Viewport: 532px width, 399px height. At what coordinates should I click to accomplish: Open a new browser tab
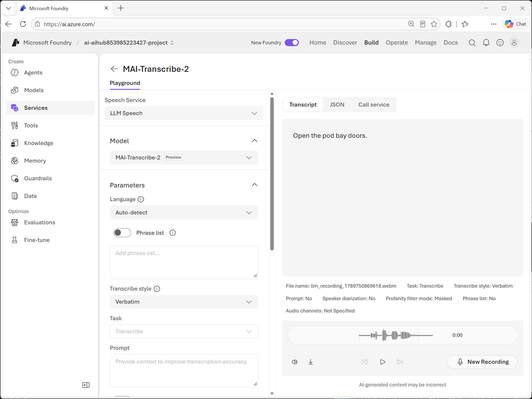(x=121, y=8)
